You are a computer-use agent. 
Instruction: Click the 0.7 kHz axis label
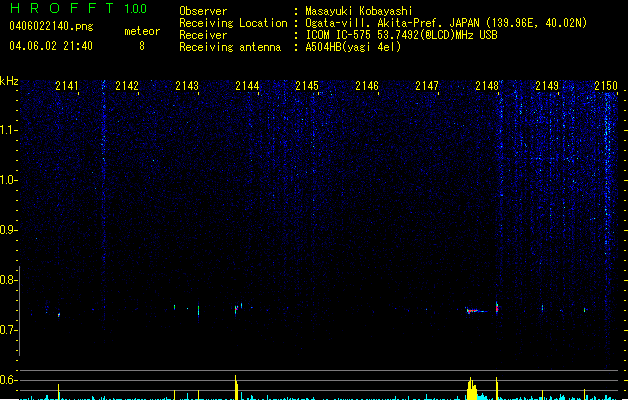pos(9,330)
